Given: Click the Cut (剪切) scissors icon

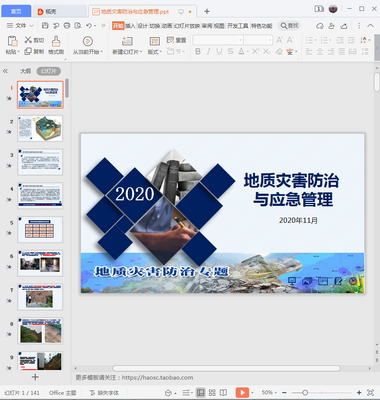Looking at the screenshot, I should [x=28, y=40].
